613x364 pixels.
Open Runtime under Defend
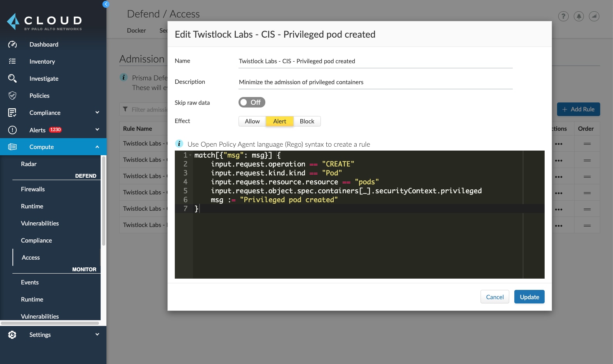tap(32, 206)
